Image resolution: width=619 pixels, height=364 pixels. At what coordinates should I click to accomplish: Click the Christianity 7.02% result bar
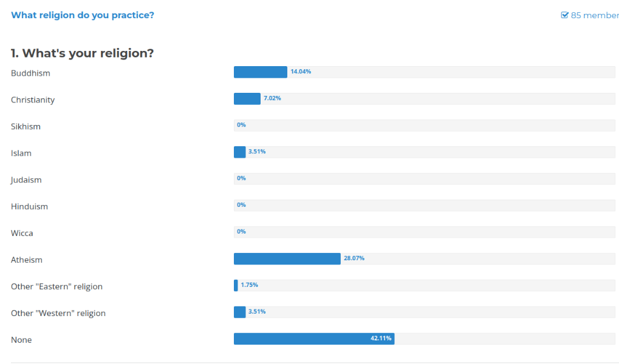[x=247, y=99]
